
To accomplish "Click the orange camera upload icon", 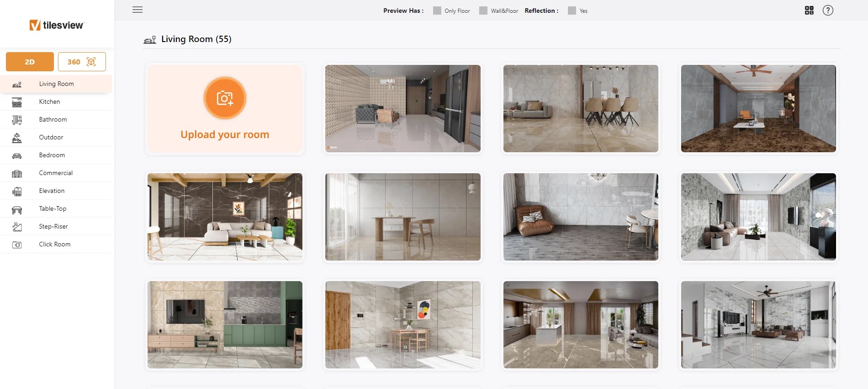I will 225,98.
